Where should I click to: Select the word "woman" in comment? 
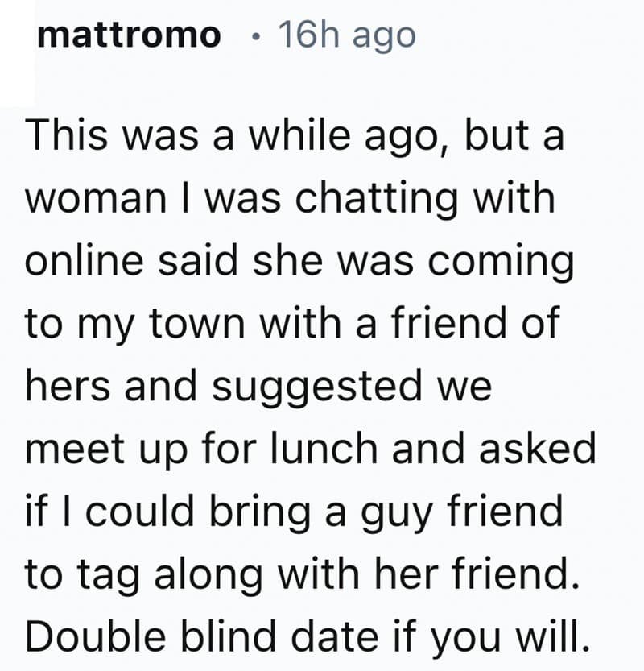pyautogui.click(x=96, y=198)
